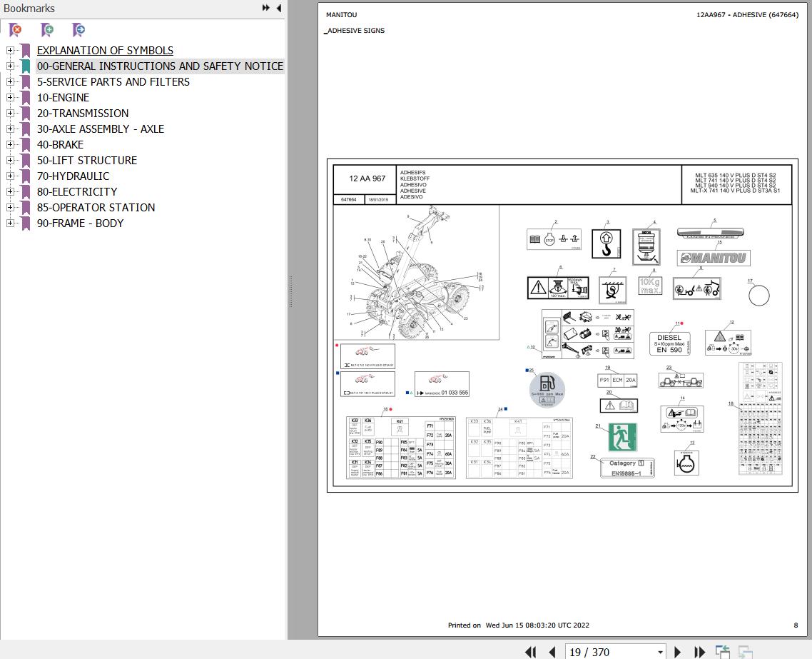
Task: Expand the 50-LIFT STRUCTURE bookmark node
Action: (x=10, y=160)
